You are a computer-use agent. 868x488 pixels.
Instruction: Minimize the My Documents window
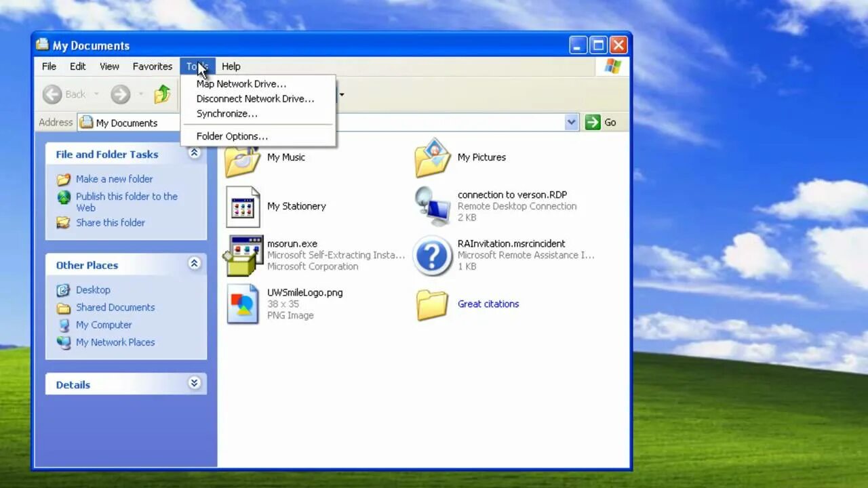pos(578,45)
